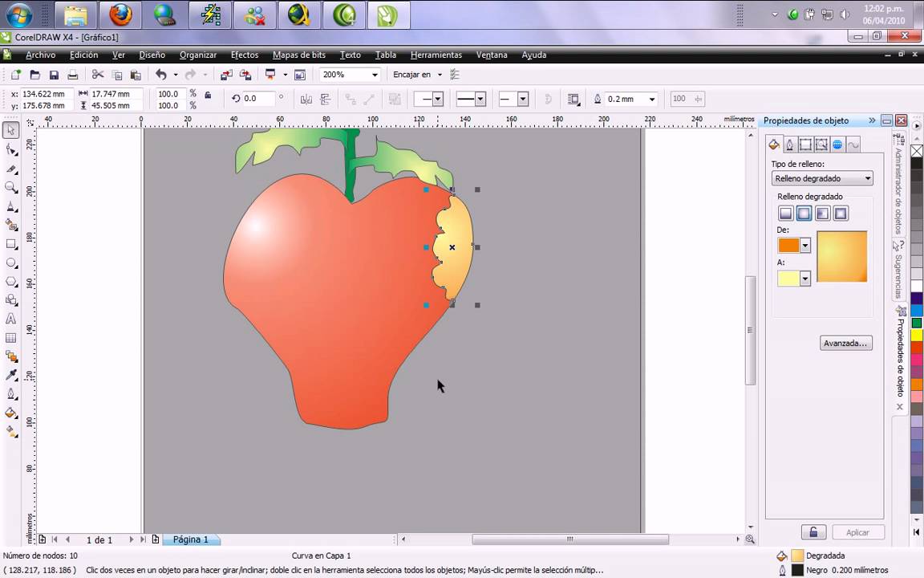Select the Table tool
Screen dimensions: 924x578
click(x=11, y=338)
